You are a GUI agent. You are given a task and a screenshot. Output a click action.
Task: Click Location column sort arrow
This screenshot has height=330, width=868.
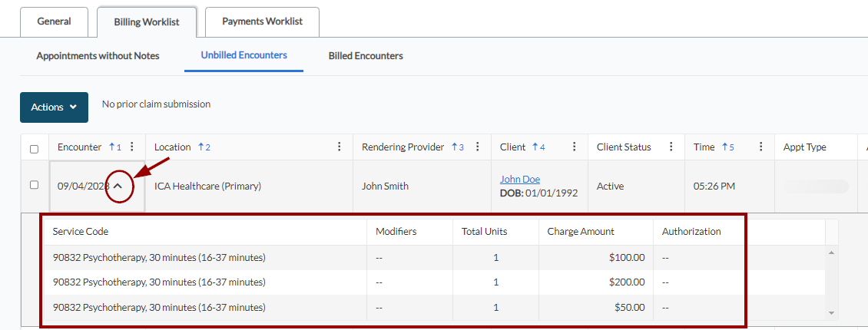tap(201, 147)
